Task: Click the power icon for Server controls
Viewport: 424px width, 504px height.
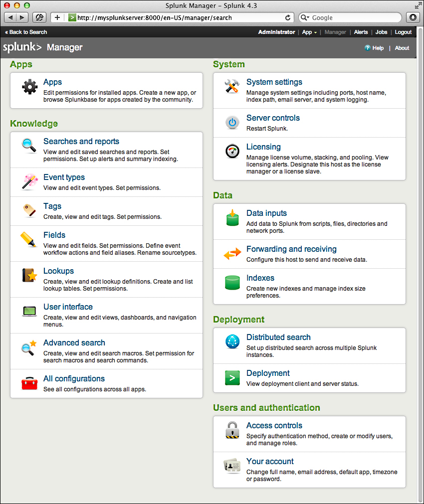Action: (232, 123)
